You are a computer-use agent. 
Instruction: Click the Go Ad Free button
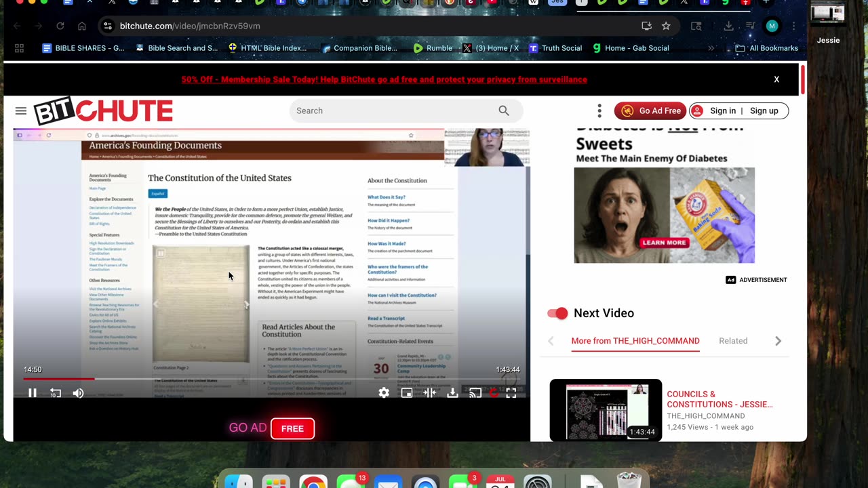tap(650, 110)
